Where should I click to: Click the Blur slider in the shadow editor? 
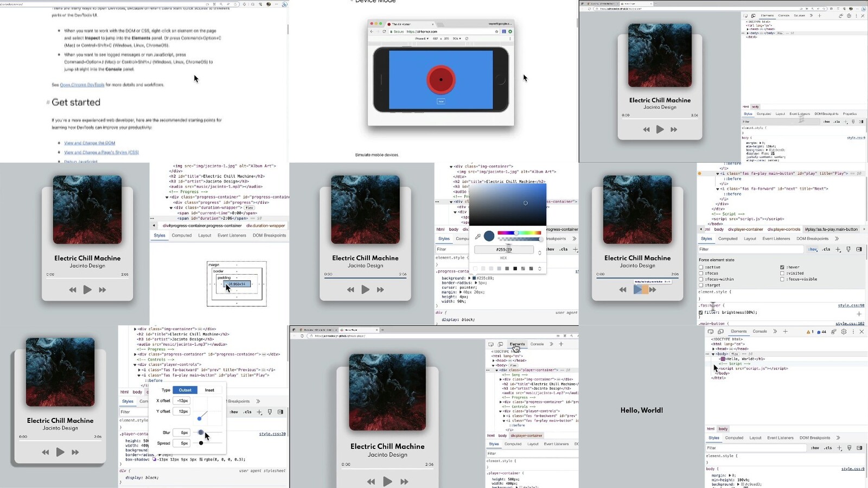coord(208,433)
